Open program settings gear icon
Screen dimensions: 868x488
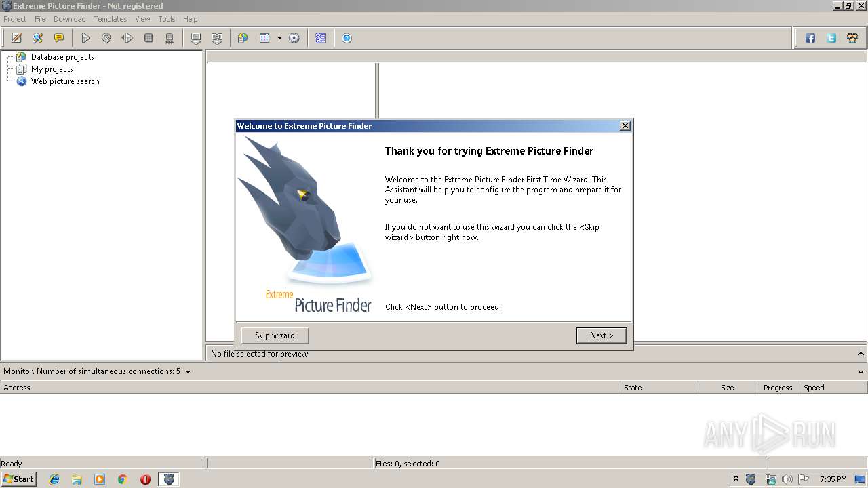point(294,39)
